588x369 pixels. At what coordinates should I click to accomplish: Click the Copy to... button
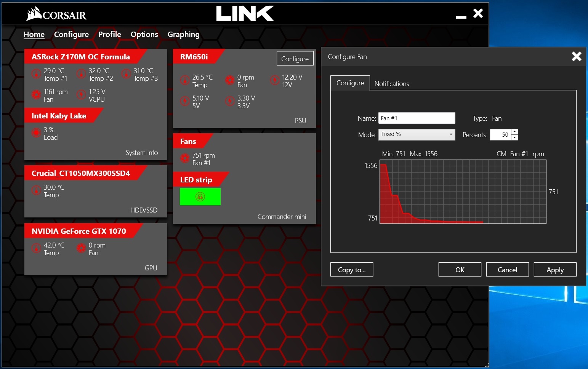351,270
